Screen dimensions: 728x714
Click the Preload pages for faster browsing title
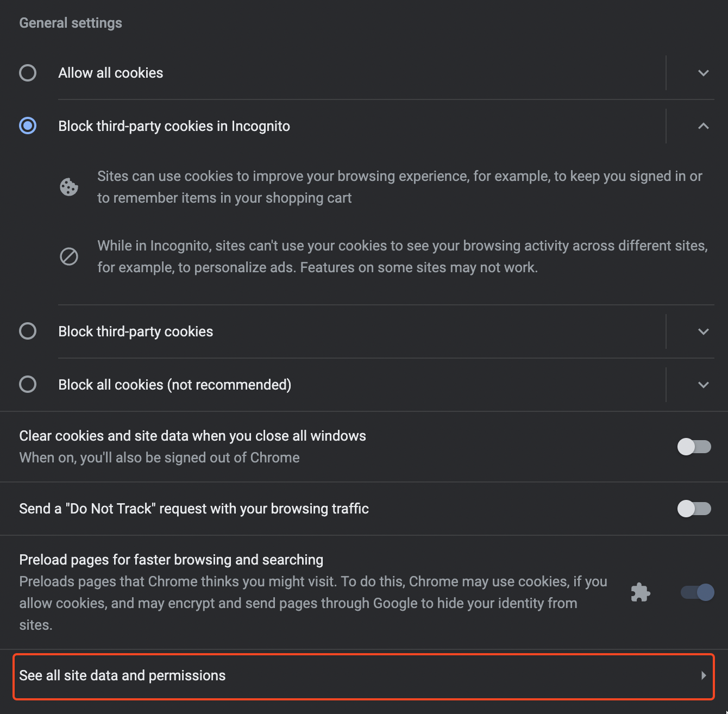coord(171,560)
